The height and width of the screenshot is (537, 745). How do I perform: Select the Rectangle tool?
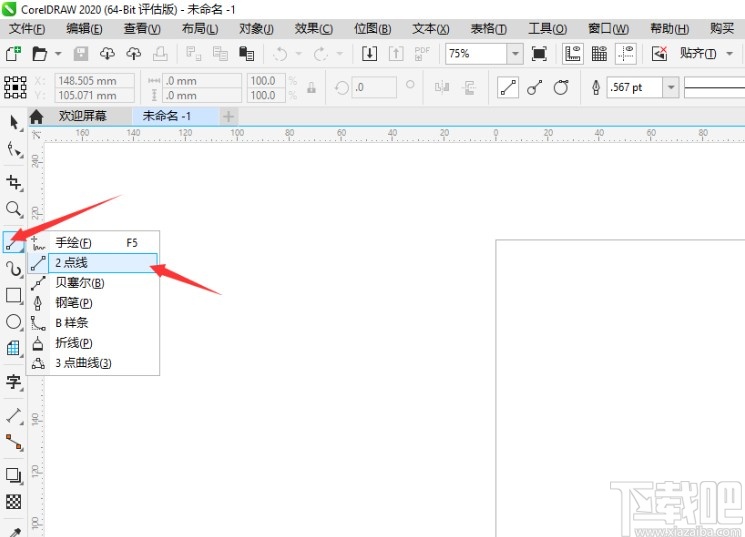click(x=14, y=295)
